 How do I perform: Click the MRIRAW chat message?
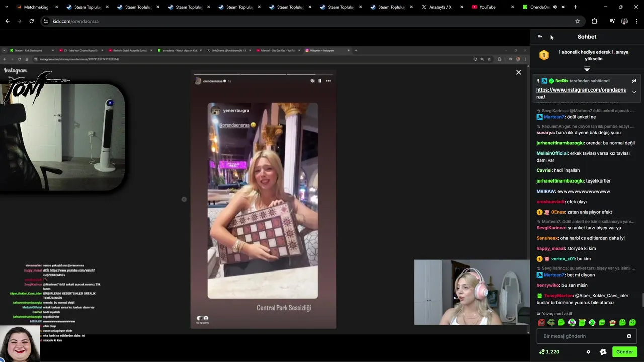[x=573, y=191]
